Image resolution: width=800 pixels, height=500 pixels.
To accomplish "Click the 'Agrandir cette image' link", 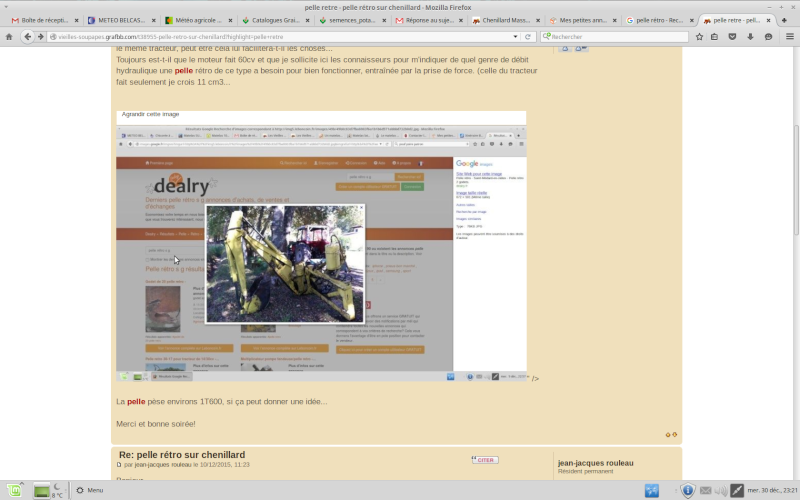I will 151,114.
